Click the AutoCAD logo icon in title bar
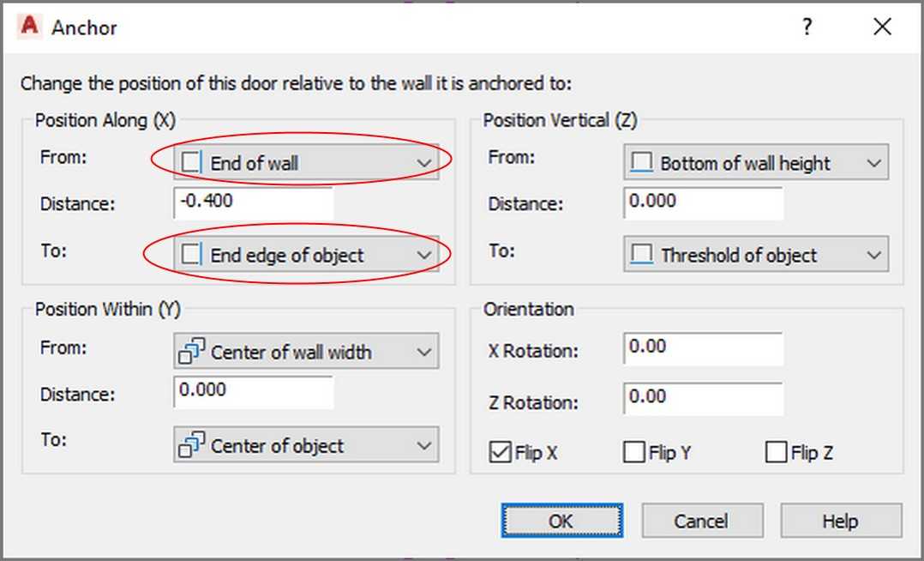The height and width of the screenshot is (561, 924). tap(28, 27)
